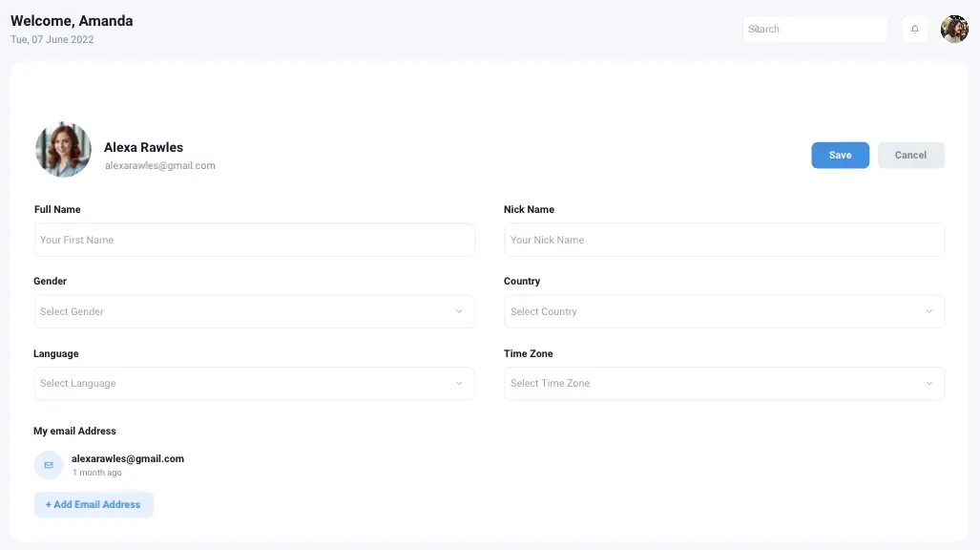Click the bold alexarawles@gmail.com email entry

coord(128,458)
